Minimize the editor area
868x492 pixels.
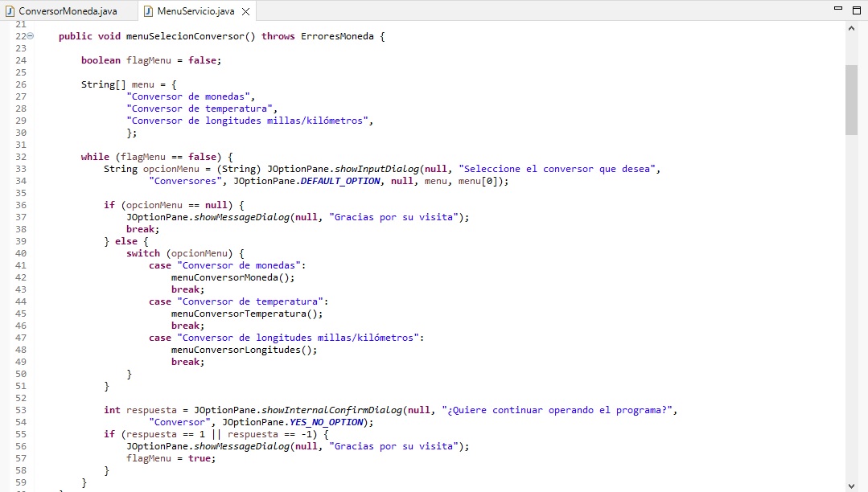(838, 8)
